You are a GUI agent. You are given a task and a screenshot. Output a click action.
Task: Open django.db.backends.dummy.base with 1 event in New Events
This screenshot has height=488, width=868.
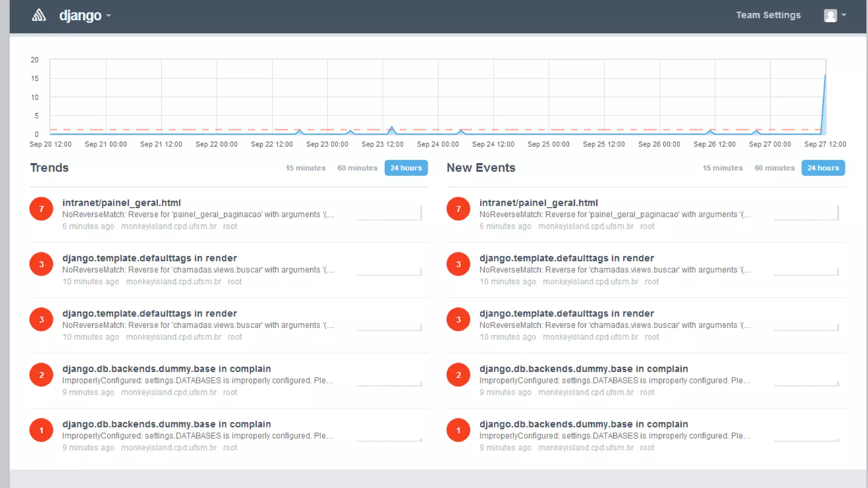pyautogui.click(x=583, y=424)
